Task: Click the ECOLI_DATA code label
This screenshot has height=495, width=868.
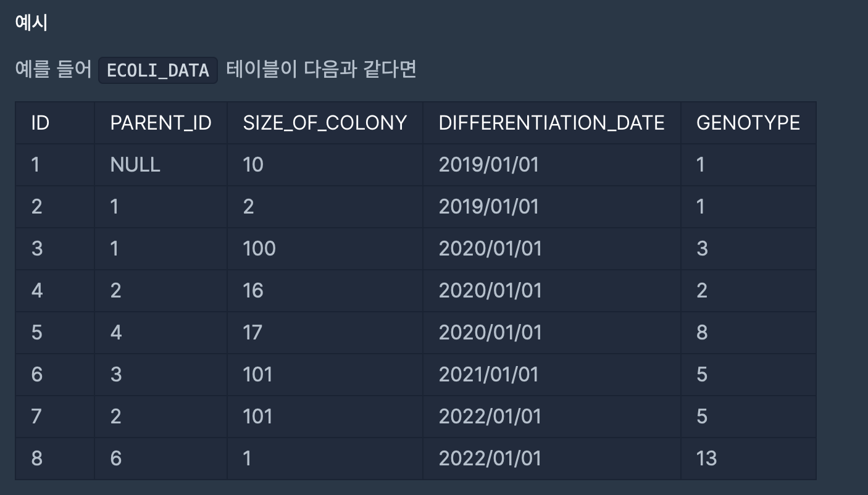Action: tap(158, 70)
